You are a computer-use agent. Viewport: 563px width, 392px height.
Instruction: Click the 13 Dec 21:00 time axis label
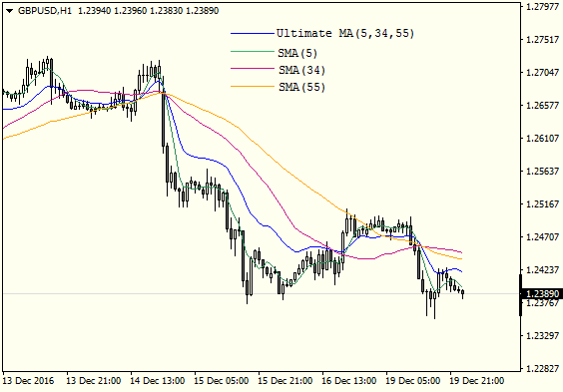point(94,380)
